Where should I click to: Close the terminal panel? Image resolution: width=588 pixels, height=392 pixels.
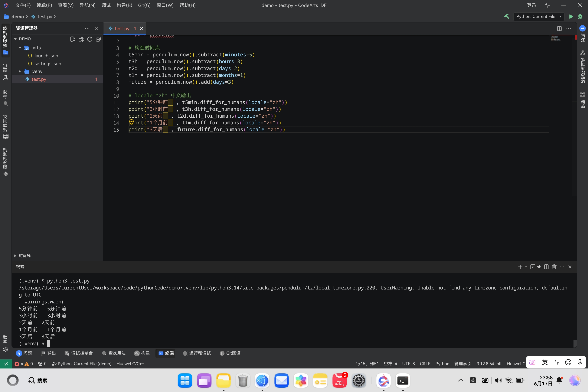(570, 267)
